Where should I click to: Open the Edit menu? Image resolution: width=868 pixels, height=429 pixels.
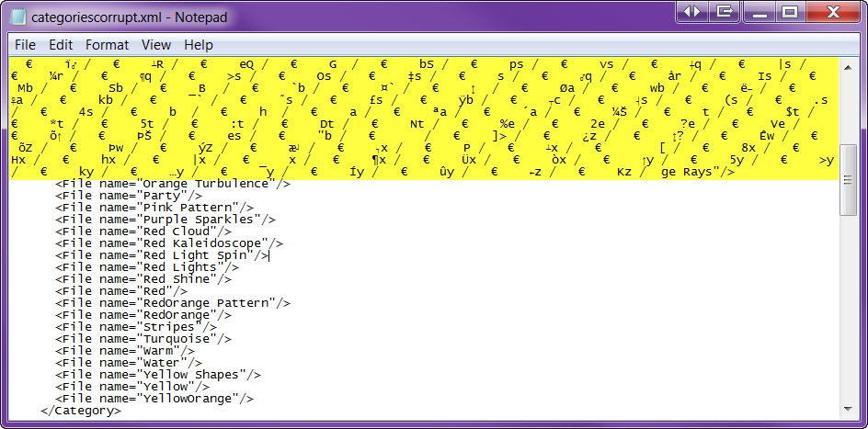(x=61, y=45)
